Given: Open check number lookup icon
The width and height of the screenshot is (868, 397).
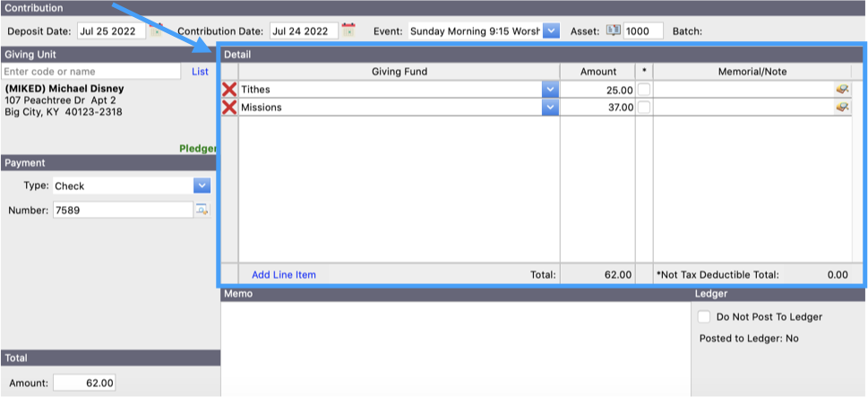Looking at the screenshot, I should click(x=202, y=210).
